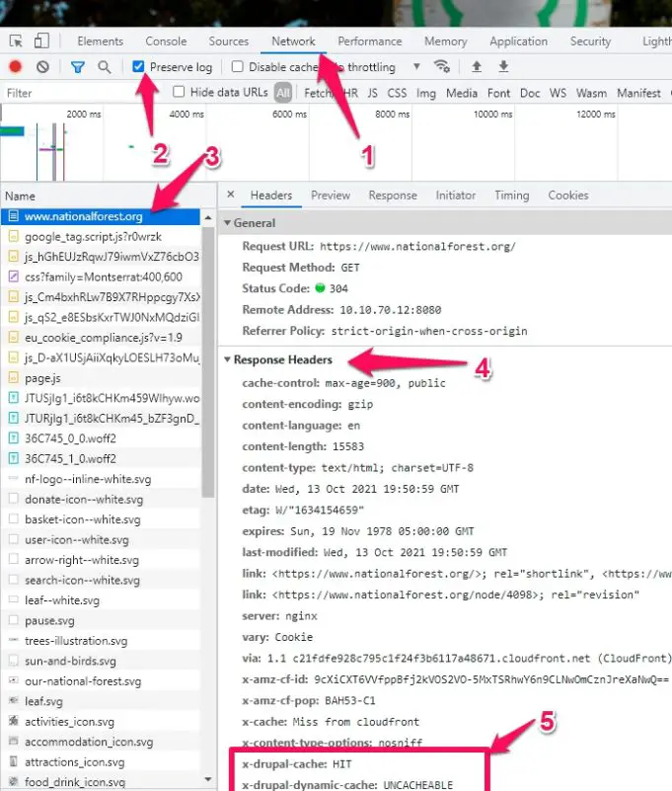This screenshot has width=672, height=791.
Task: Collapse the Response Headers section
Action: (x=227, y=359)
